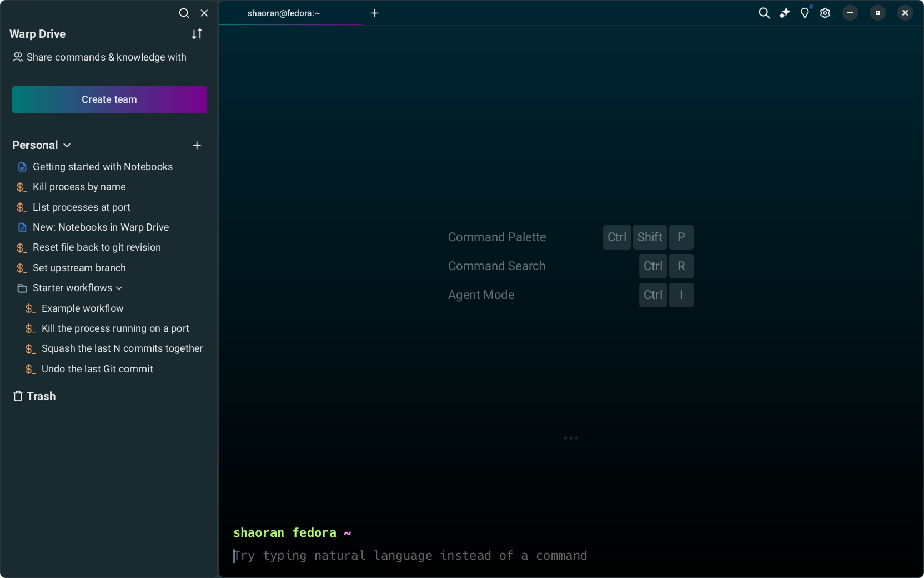Image resolution: width=924 pixels, height=578 pixels.
Task: Add new item to Personal with plus
Action: point(197,145)
